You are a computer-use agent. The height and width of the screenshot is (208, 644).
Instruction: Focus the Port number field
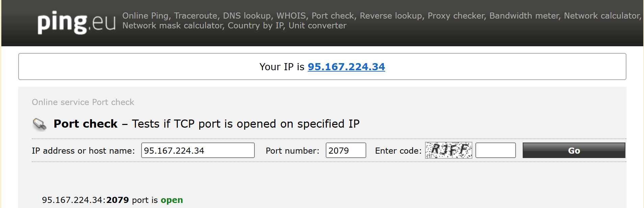click(346, 150)
